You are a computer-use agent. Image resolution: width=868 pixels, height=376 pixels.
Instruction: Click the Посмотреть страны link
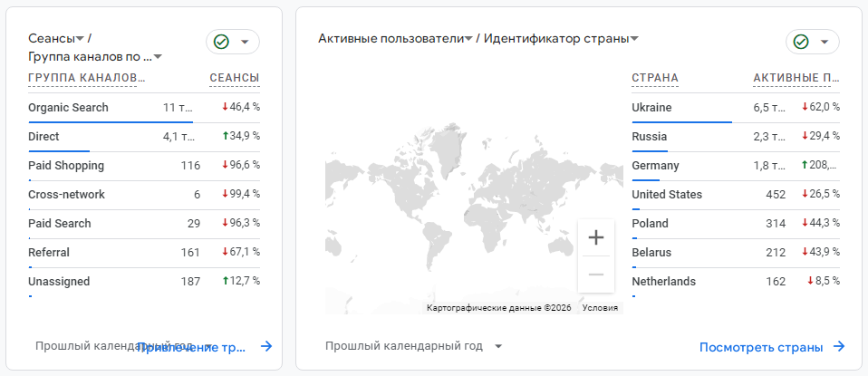tap(761, 347)
